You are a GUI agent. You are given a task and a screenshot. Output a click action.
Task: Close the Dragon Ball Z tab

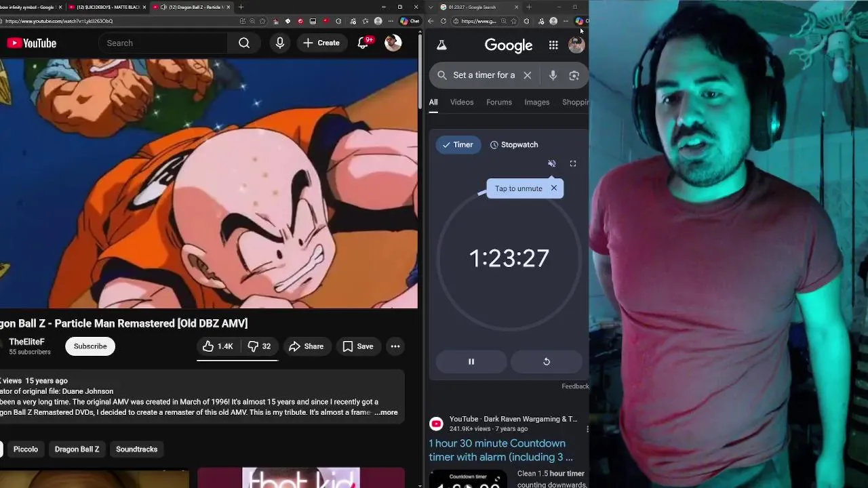[x=228, y=7]
